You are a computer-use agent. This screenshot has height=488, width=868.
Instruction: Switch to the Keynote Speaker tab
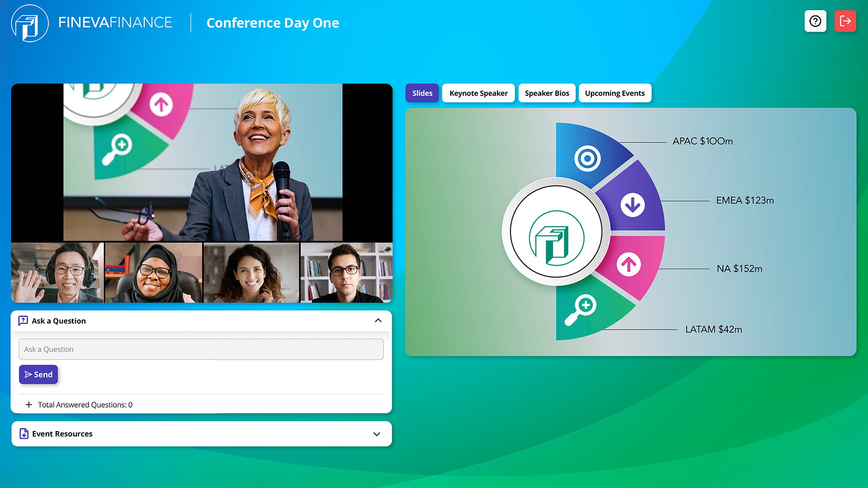pos(478,93)
